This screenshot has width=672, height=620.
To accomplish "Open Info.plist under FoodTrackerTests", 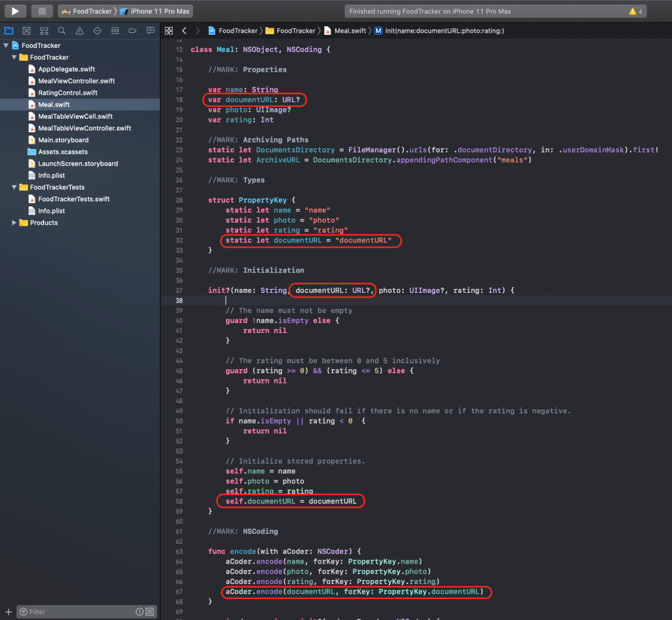I will point(51,211).
